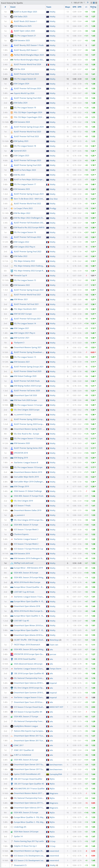Click the ESL Pro League Season 21 logo

pyautogui.click(x=12, y=36)
